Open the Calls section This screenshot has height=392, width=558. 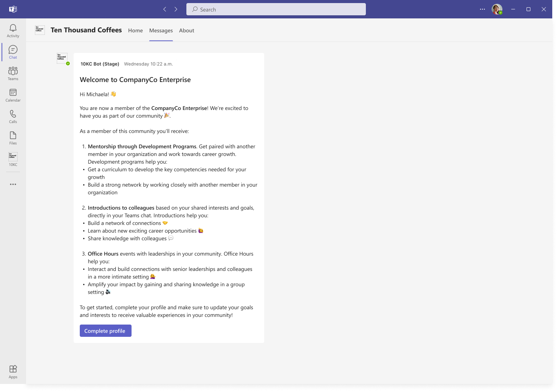point(13,116)
